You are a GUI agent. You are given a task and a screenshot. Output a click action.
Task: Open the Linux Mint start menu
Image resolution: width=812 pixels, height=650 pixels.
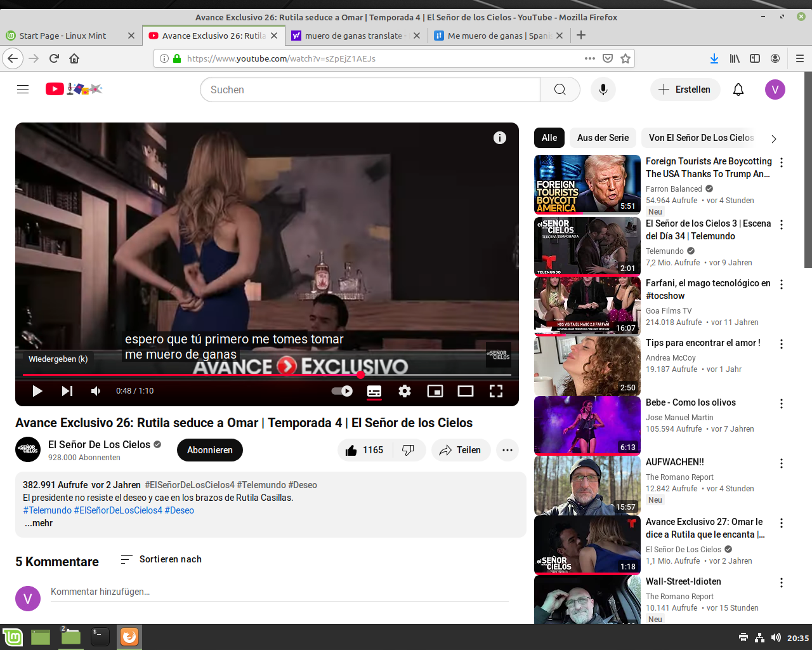(13, 637)
